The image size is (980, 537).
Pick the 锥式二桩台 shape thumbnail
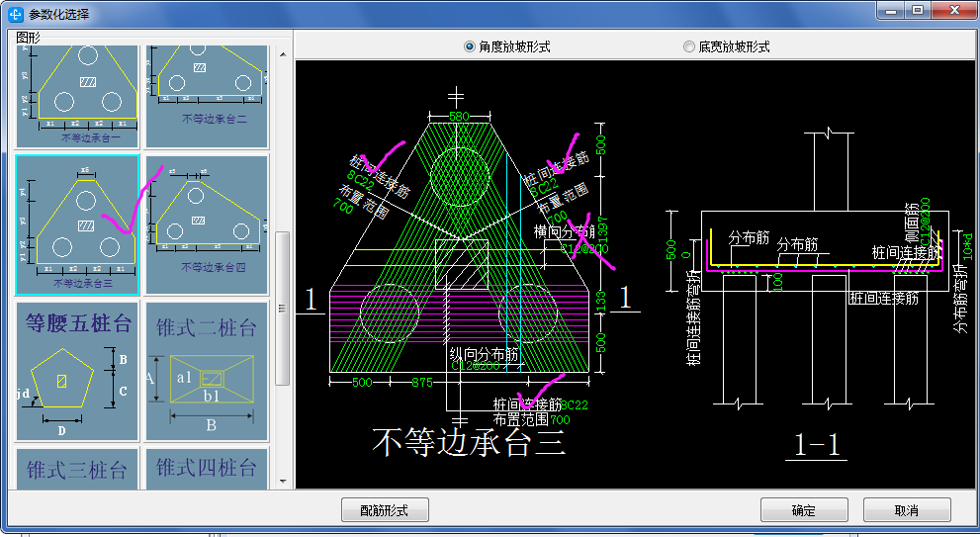pos(207,371)
